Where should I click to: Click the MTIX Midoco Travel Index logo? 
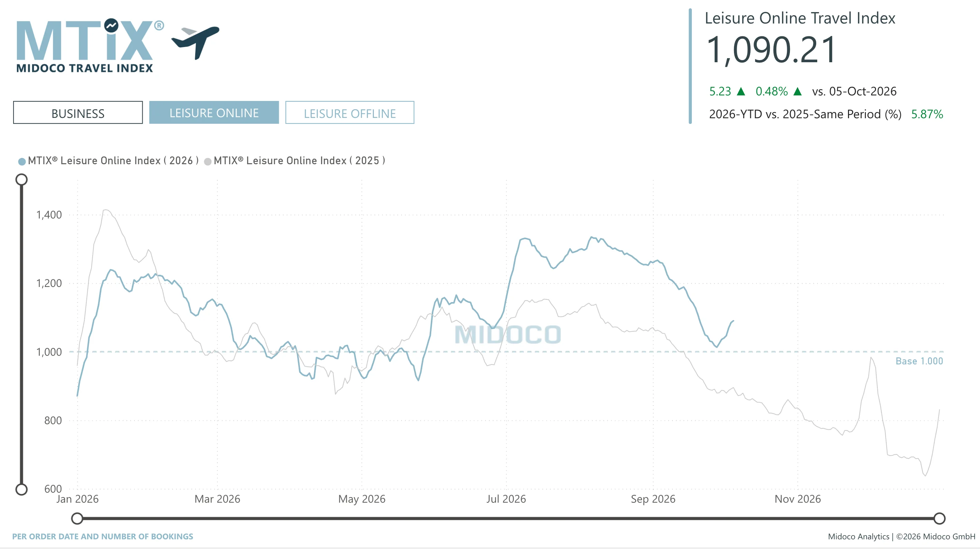pos(90,45)
